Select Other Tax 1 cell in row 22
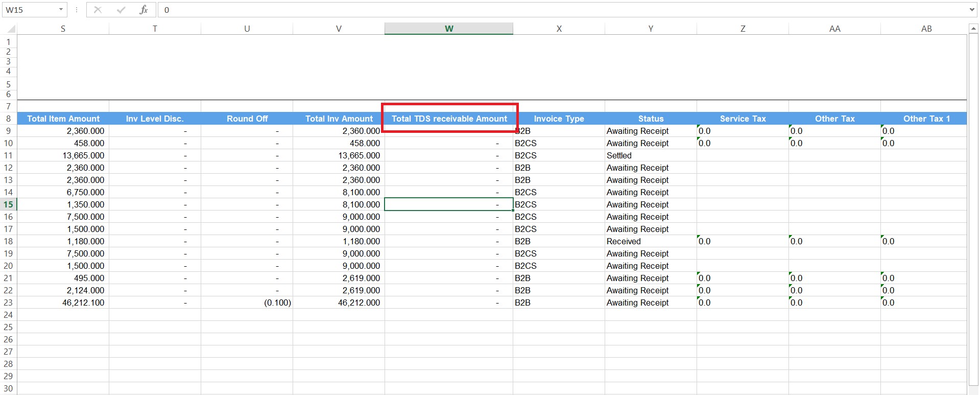Screen dimensions: 980x395 [924, 290]
